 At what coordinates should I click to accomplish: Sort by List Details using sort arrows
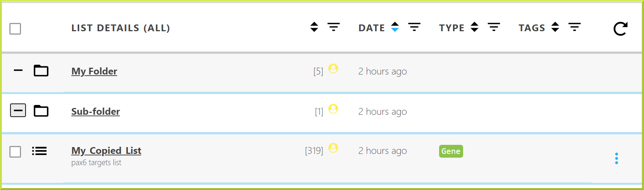tap(314, 27)
